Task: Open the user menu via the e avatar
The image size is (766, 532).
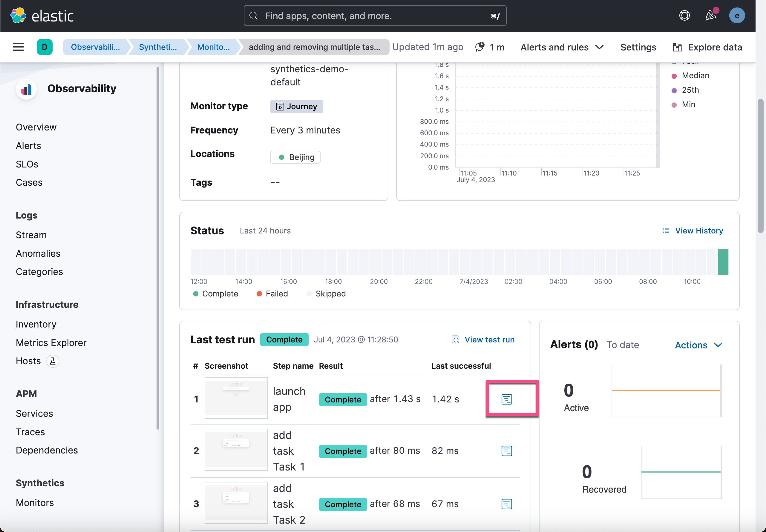Action: click(x=737, y=15)
